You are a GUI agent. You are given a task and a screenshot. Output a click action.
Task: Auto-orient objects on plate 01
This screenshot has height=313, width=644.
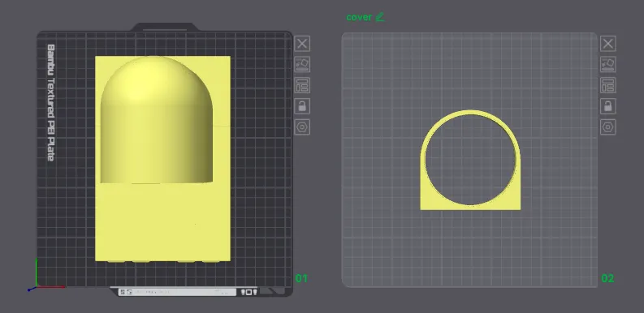[x=302, y=64]
